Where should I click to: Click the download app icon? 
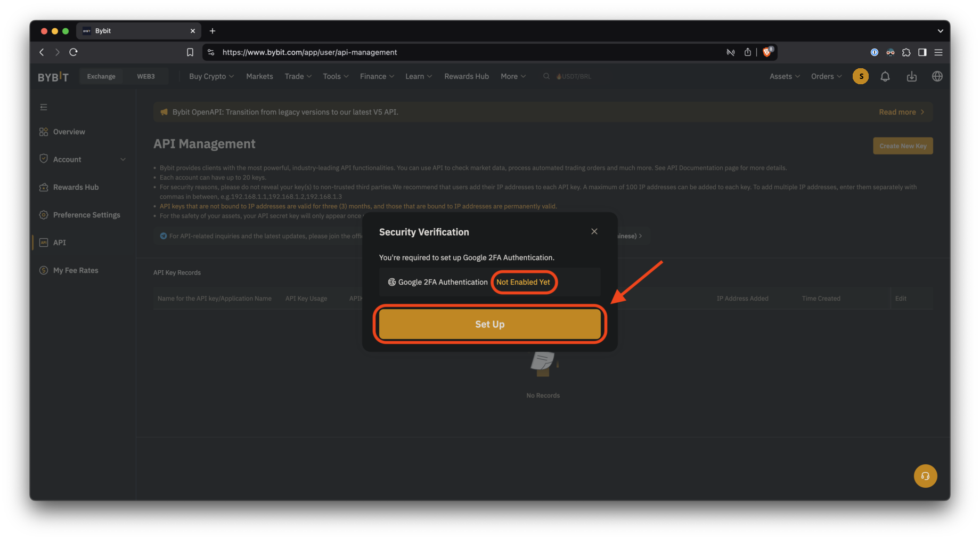coord(911,77)
